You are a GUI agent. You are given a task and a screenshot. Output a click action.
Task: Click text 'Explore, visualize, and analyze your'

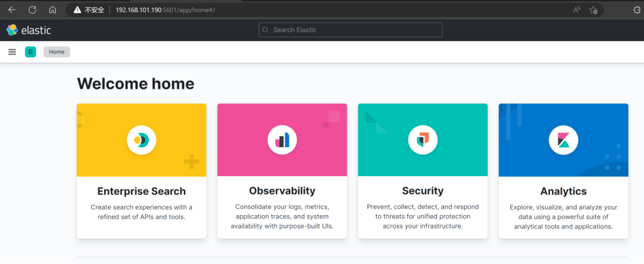(564, 208)
